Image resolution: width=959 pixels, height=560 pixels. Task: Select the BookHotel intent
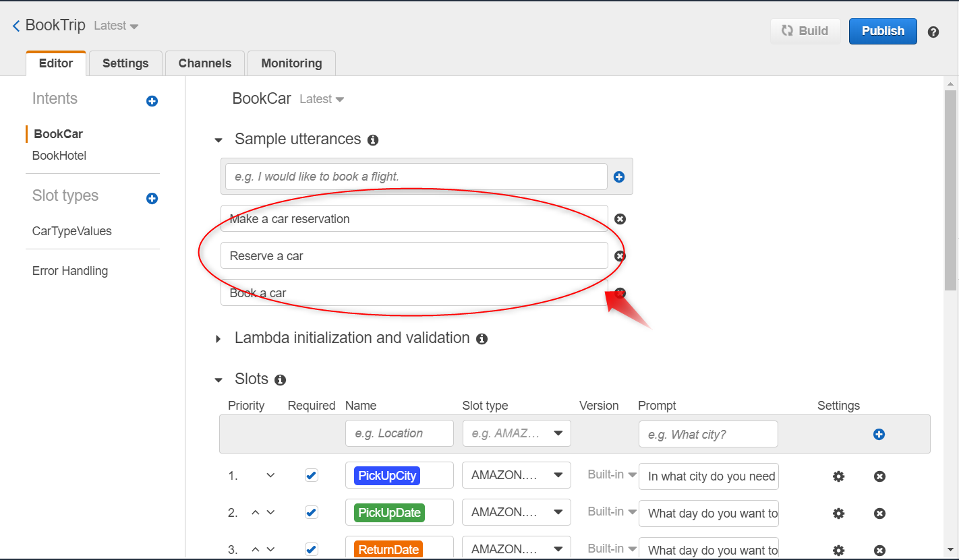click(x=59, y=156)
